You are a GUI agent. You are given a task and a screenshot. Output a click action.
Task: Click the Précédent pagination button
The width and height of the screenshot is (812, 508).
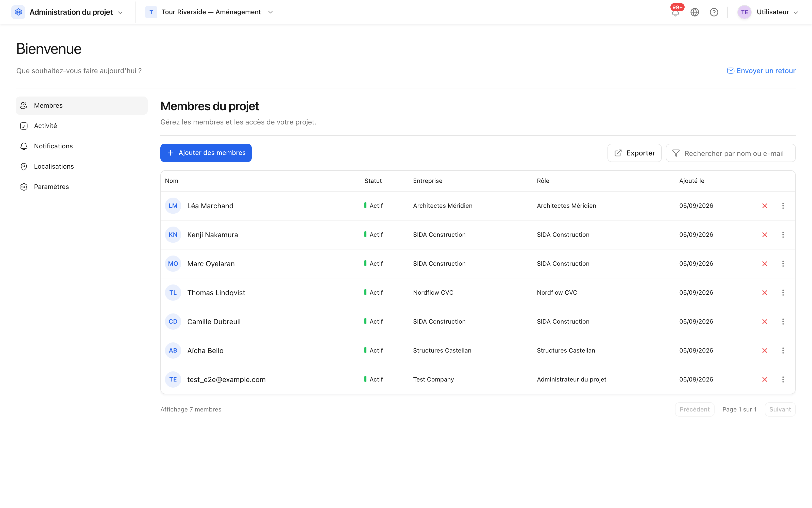[x=694, y=409]
